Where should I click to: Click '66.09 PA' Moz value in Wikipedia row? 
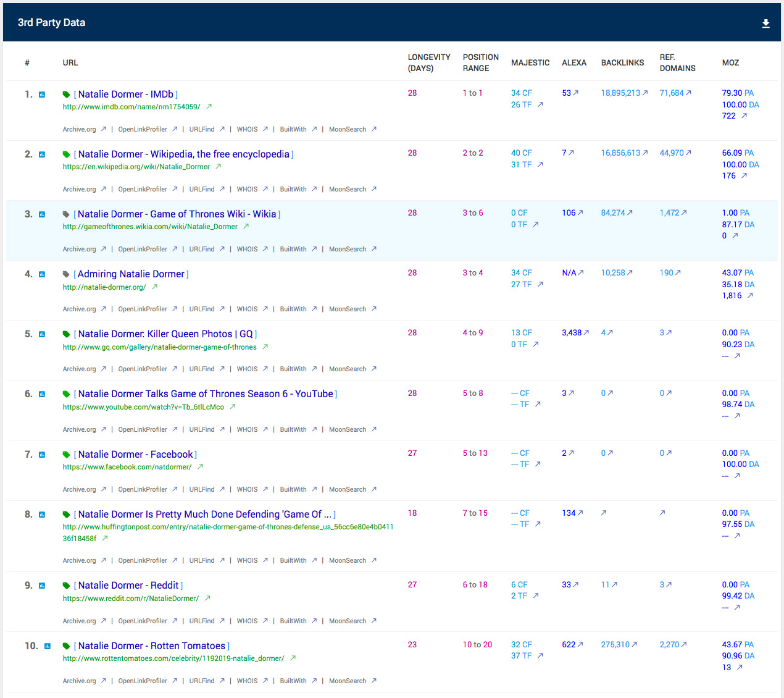click(738, 153)
